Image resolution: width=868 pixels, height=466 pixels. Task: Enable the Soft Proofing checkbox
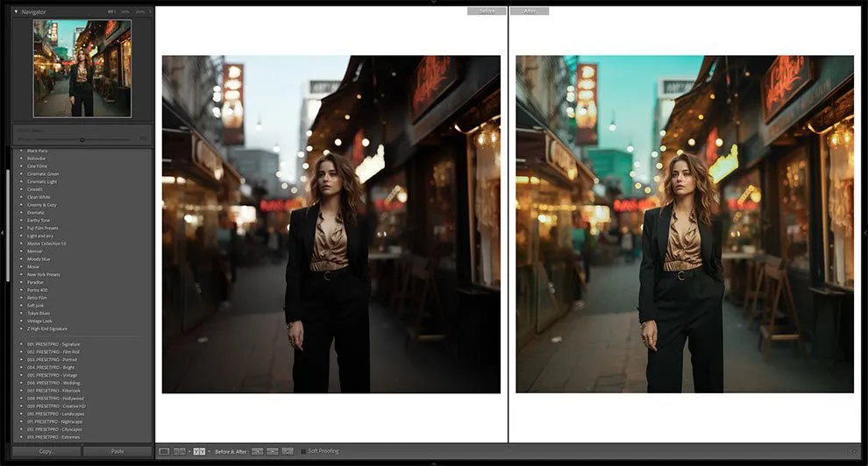point(303,451)
